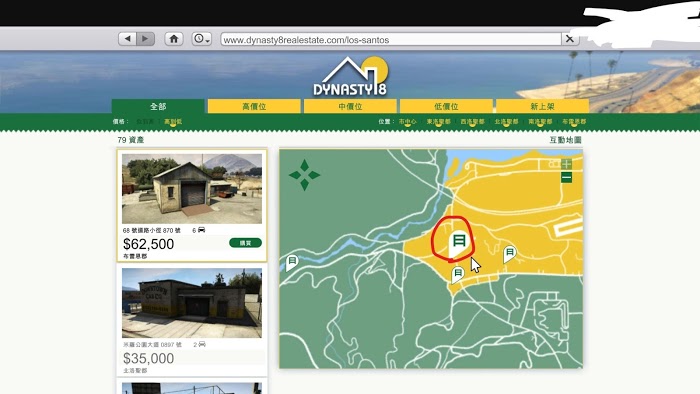The width and height of the screenshot is (700, 394).
Task: Click the $35,000 price text
Action: (x=148, y=358)
